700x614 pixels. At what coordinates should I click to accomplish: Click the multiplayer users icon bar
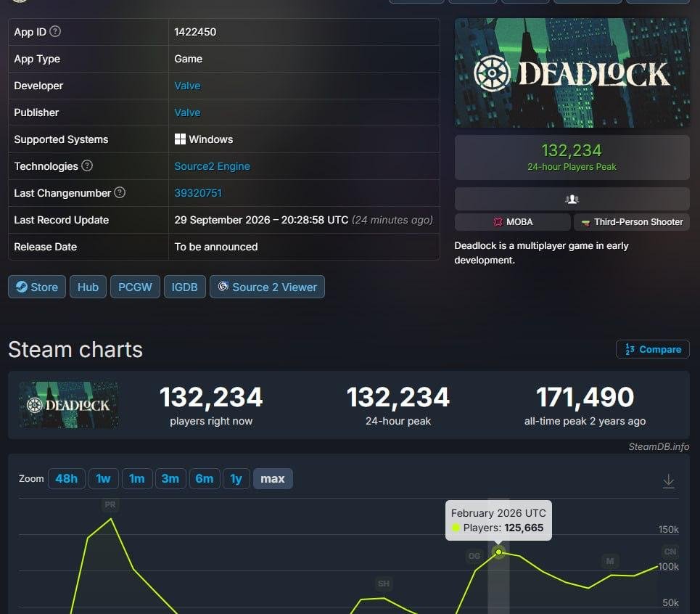click(572, 199)
